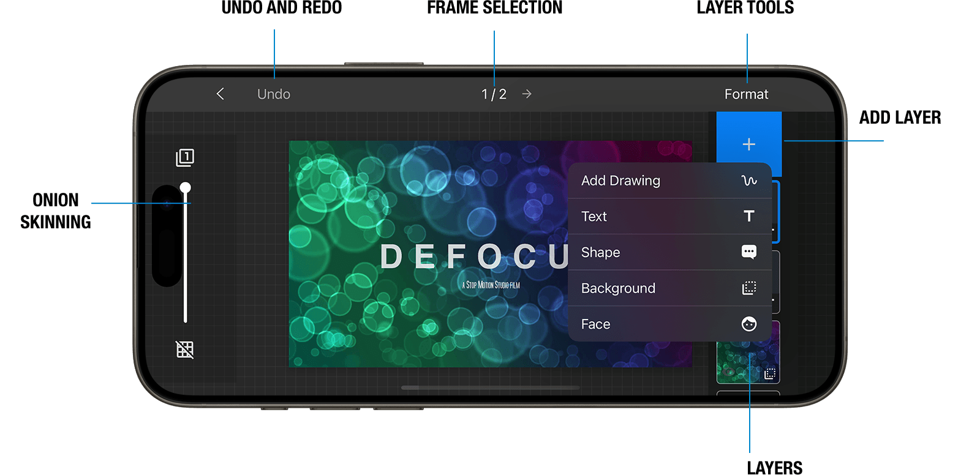980x475 pixels.
Task: Tap the "A Stop Motion Studio Film" subtitle
Action: (x=491, y=285)
